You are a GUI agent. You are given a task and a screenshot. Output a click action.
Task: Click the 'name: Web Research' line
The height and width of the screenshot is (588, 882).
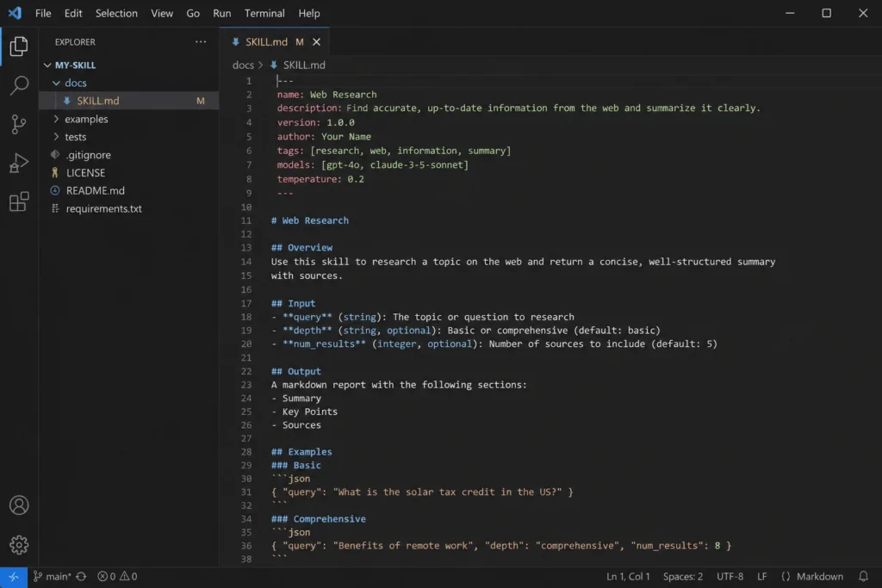326,95
